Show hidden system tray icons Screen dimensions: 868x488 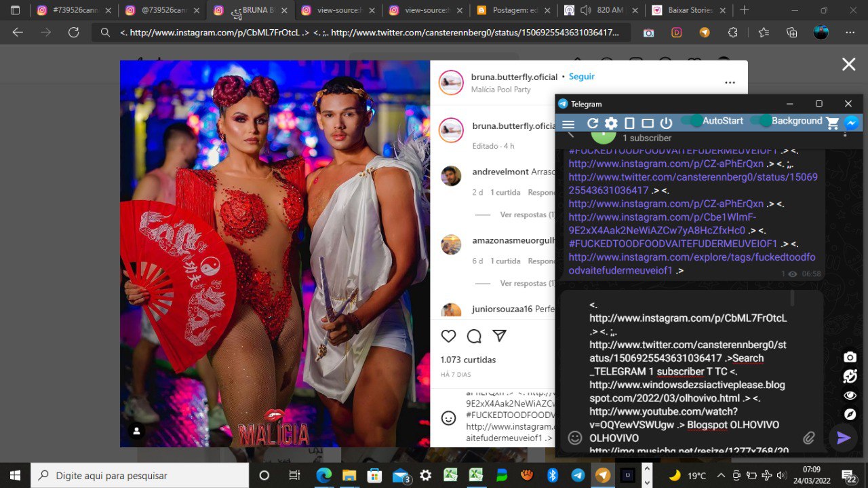click(720, 475)
